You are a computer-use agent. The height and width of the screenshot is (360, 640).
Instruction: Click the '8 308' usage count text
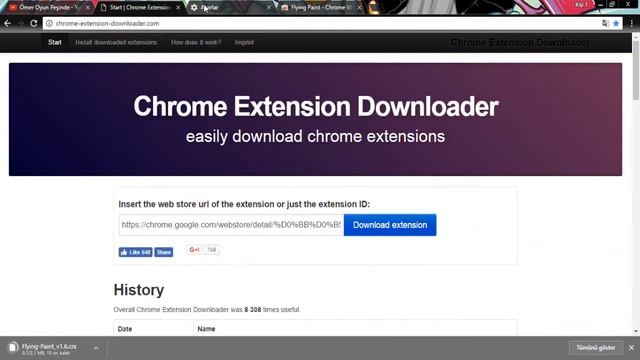(253, 310)
